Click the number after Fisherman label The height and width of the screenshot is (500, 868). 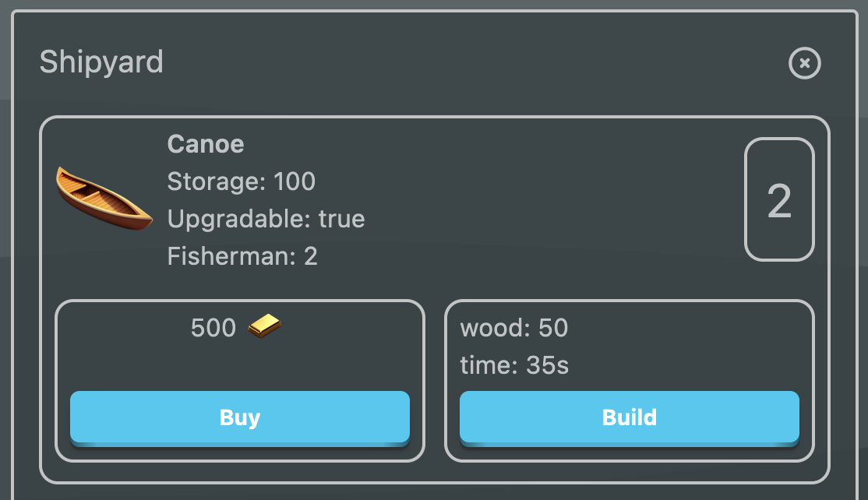point(310,256)
